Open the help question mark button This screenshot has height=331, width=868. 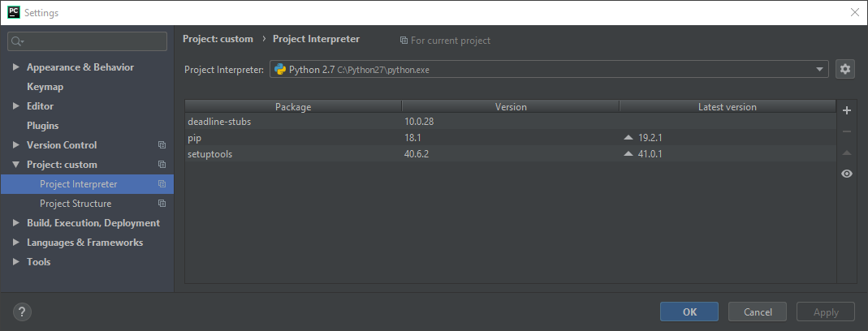click(x=23, y=312)
